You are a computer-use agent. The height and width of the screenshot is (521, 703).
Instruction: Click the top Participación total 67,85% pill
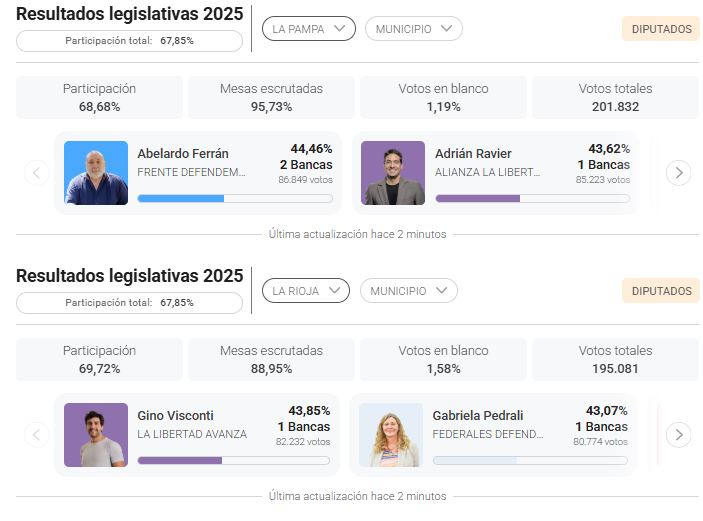pyautogui.click(x=129, y=41)
